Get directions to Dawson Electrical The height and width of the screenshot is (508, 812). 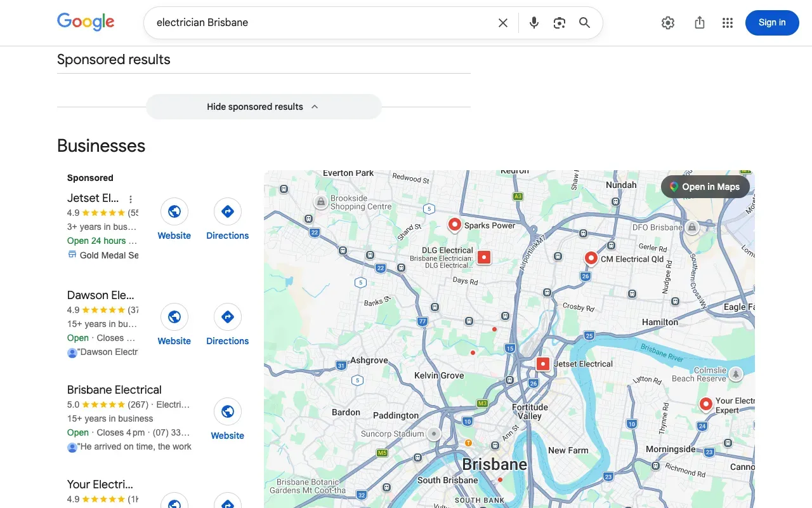[228, 317]
